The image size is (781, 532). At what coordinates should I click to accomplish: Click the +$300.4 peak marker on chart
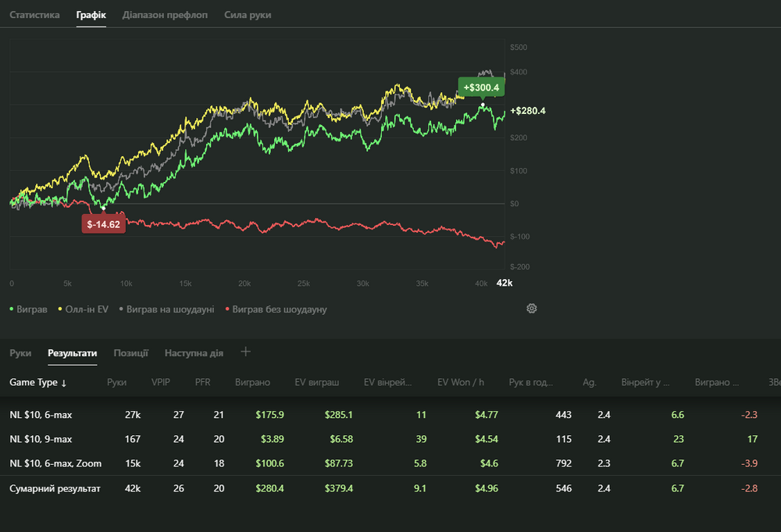coord(481,87)
